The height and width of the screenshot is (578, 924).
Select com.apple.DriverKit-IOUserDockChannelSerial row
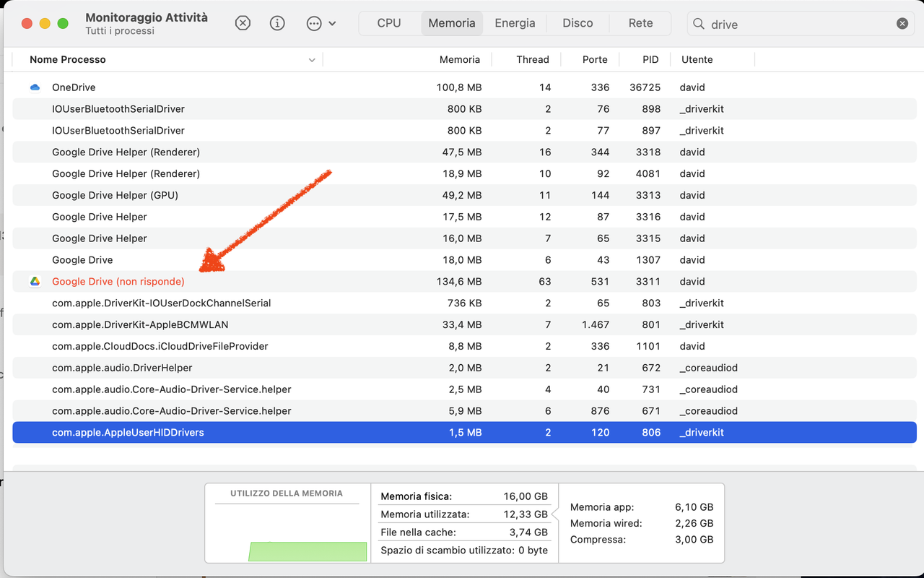click(x=464, y=303)
